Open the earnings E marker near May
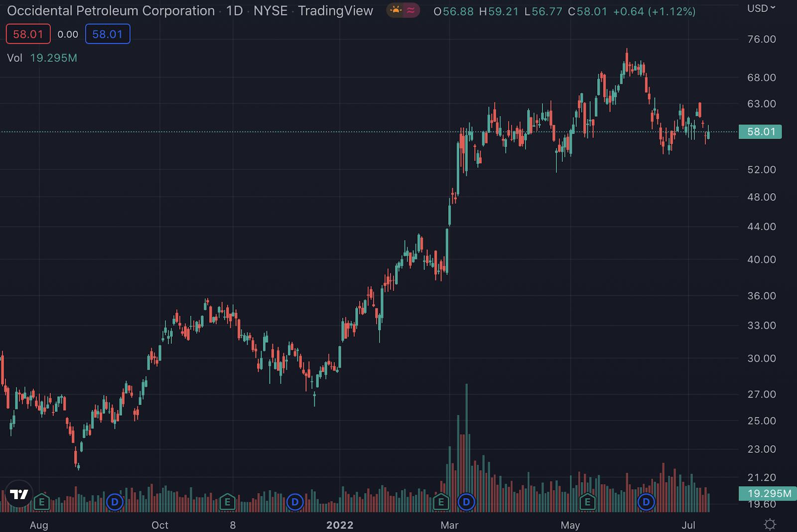Screen dimensions: 797x532 tap(587, 502)
